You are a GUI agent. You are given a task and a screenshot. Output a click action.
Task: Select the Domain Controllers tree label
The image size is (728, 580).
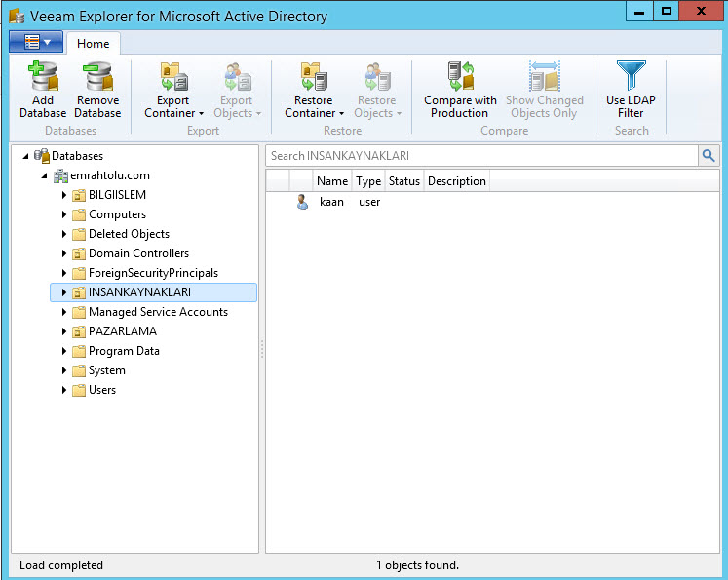[138, 253]
